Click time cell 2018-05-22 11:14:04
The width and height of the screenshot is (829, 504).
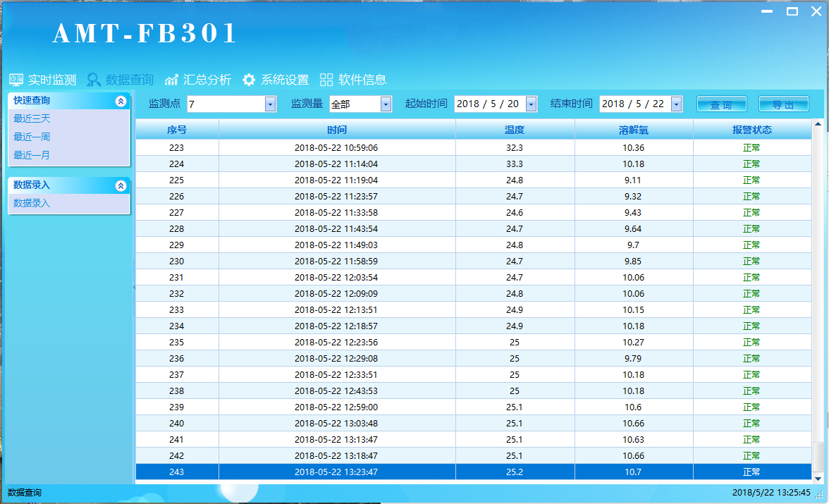[x=336, y=164]
